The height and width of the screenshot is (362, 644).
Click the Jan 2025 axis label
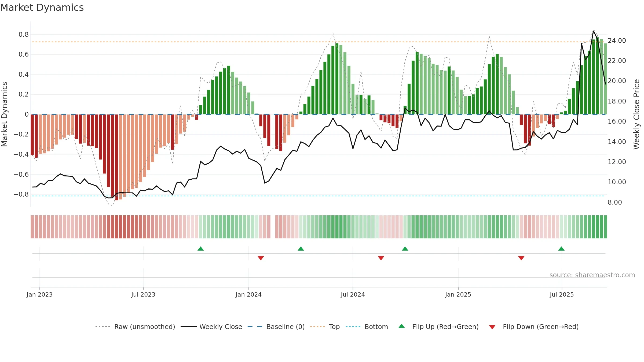(458, 294)
